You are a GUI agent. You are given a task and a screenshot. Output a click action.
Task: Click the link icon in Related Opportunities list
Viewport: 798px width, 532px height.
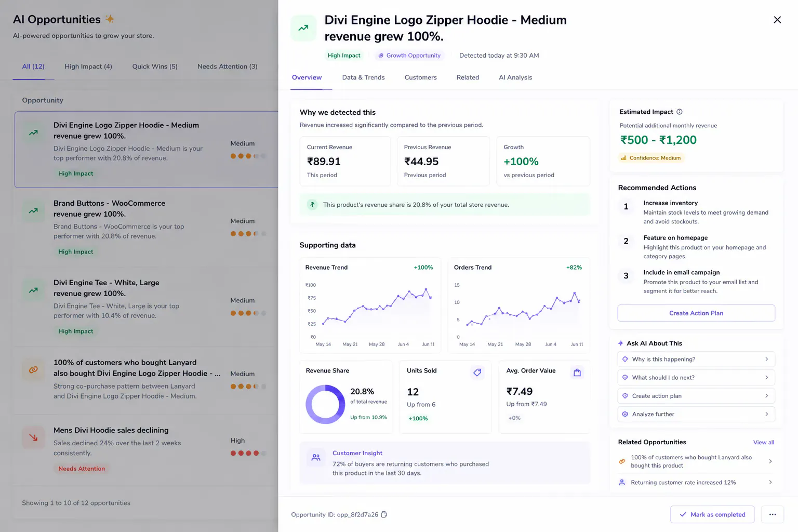click(x=622, y=461)
